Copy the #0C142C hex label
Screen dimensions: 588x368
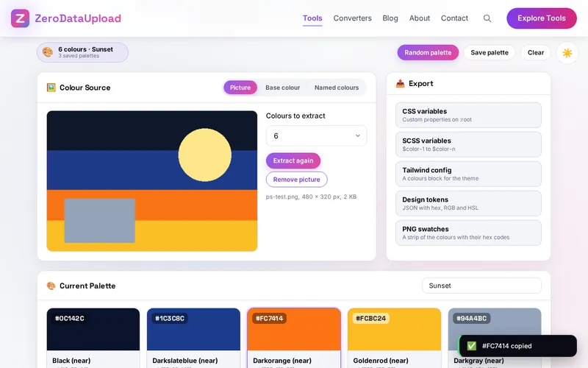[x=70, y=319]
